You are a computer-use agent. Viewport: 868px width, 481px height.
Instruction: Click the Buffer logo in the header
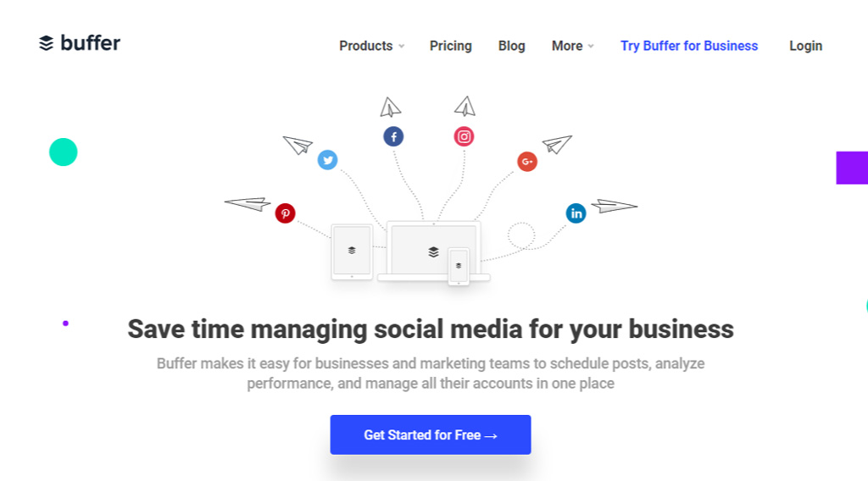80,43
